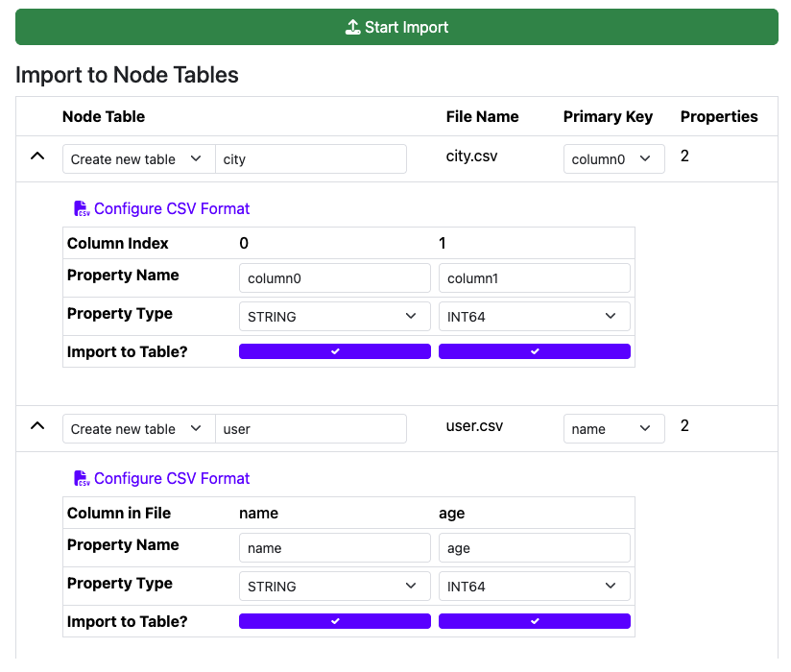This screenshot has width=791, height=672.
Task: Click CSV file icon above user columns
Action: tap(83, 479)
